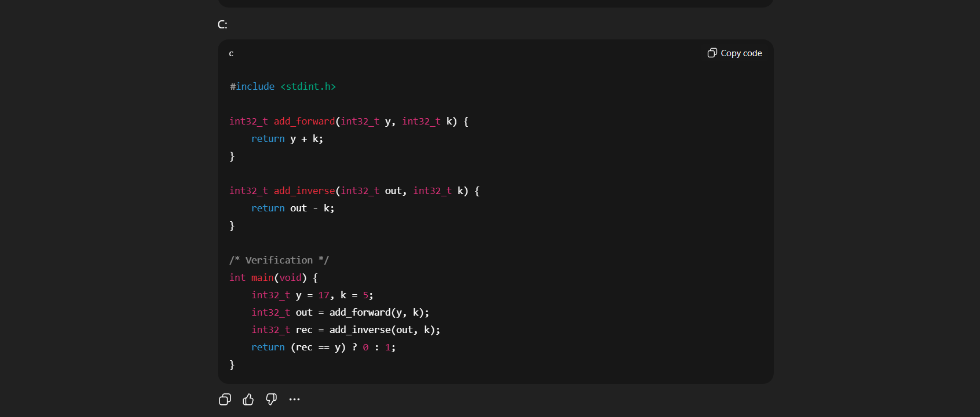Click the 'rec = add_inverse(out, k);' line

coord(346,330)
